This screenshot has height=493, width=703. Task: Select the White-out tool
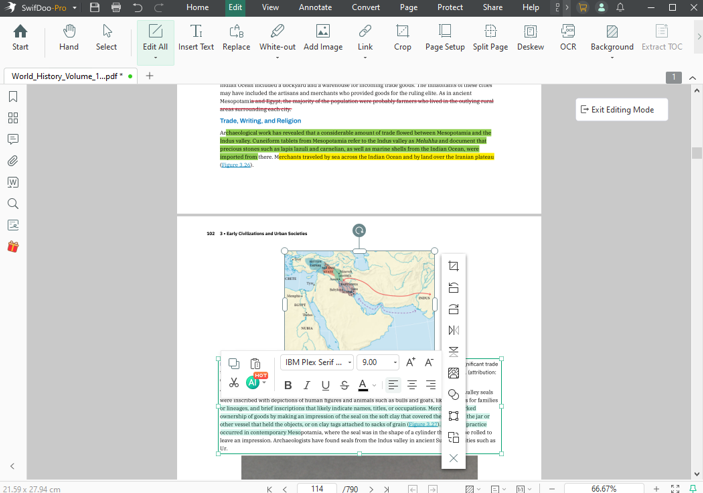click(277, 38)
